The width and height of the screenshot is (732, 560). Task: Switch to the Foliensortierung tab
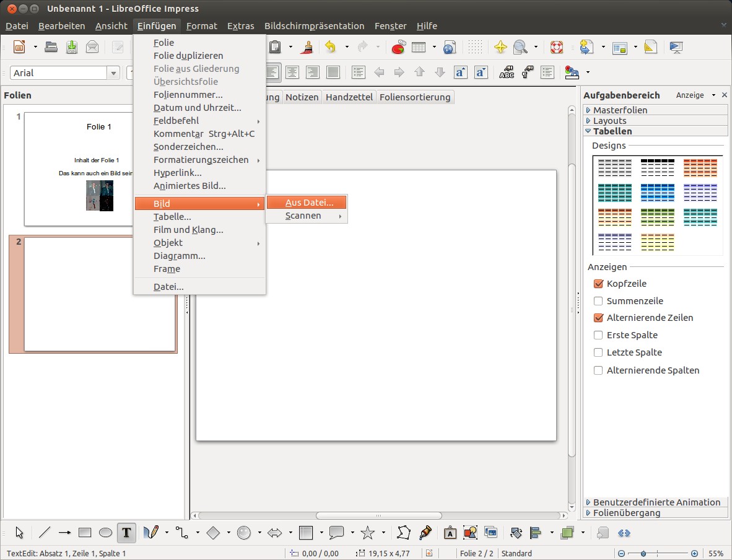coord(415,97)
